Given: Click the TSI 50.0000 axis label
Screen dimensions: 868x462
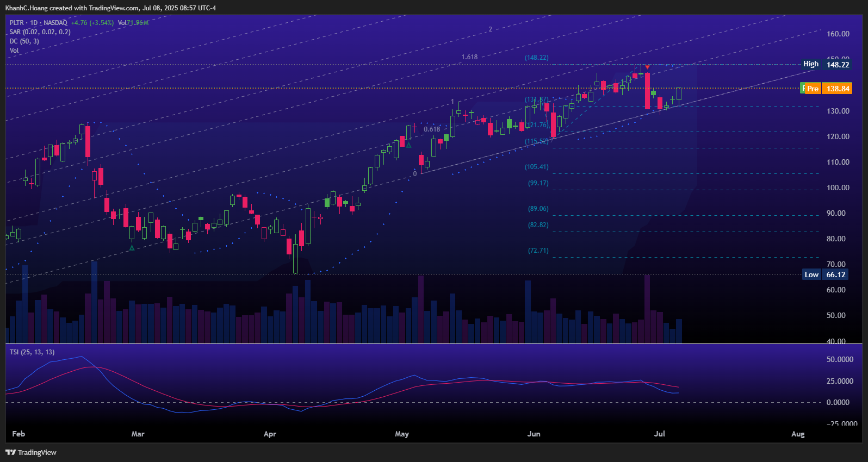Looking at the screenshot, I should 840,359.
